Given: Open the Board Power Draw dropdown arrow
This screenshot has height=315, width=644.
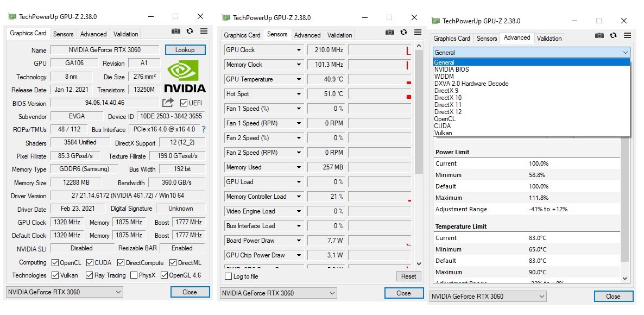Looking at the screenshot, I should click(299, 241).
